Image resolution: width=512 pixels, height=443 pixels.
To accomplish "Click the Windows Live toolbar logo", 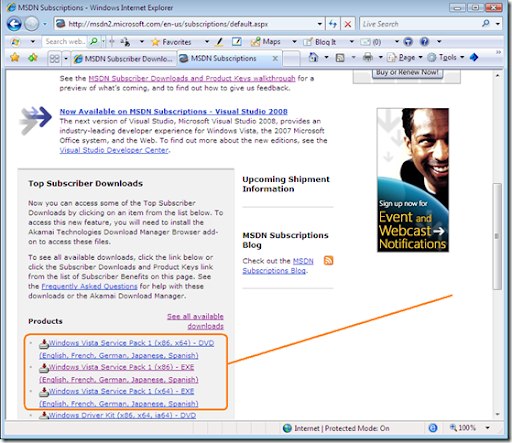I will (16, 42).
